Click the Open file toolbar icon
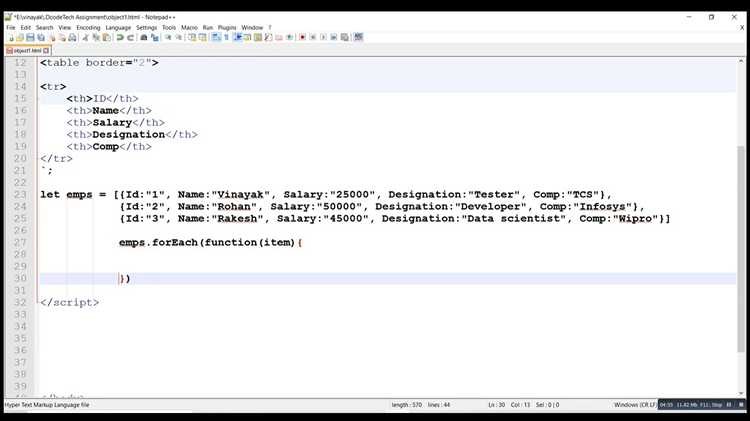The image size is (750, 421). point(20,37)
